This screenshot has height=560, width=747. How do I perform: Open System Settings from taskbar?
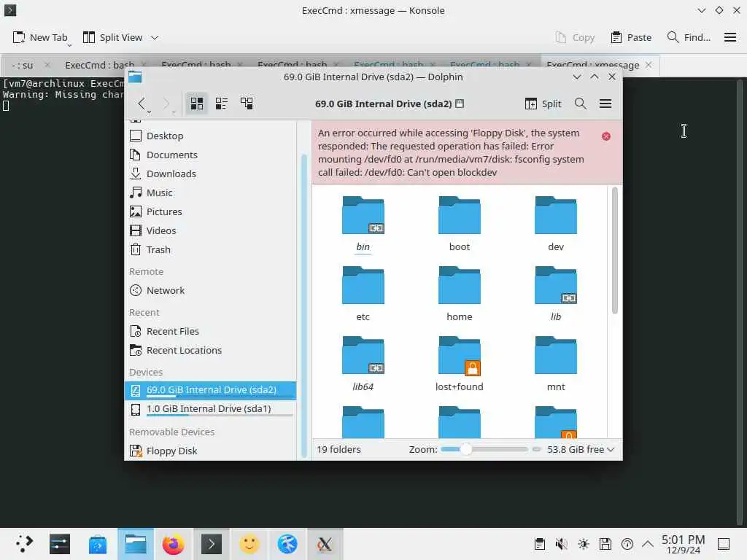click(x=60, y=544)
